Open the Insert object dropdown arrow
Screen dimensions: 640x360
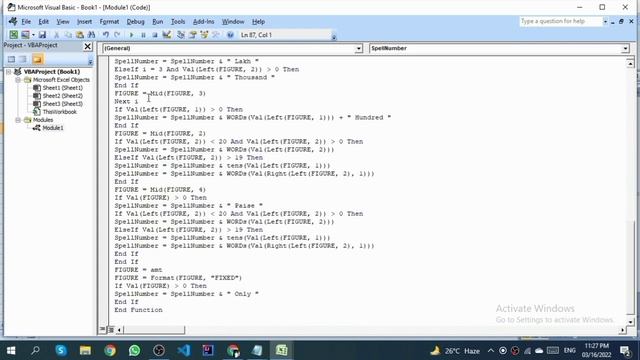pos(33,35)
